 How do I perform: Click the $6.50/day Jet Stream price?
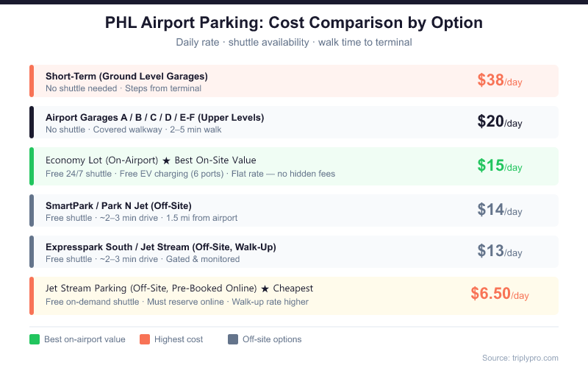(500, 294)
